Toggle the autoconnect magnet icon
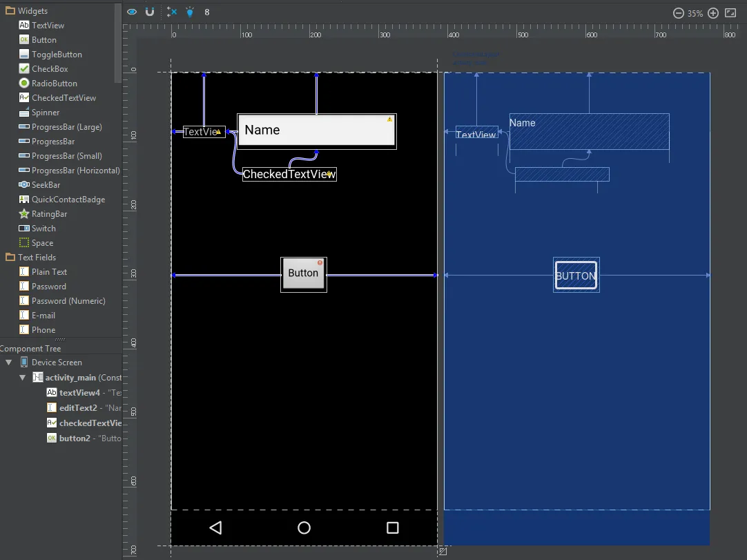Viewport: 747px width, 560px height. [x=150, y=12]
